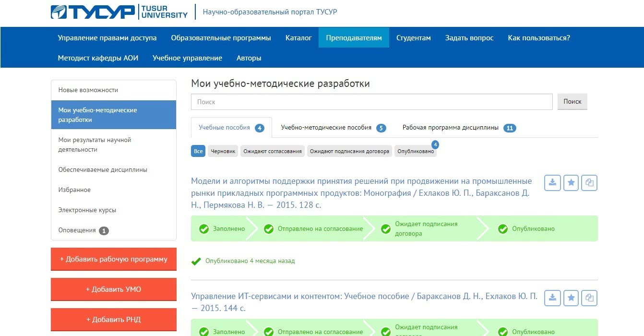This screenshot has width=644, height=336.
Task: Switch to Учебно-методические пособия tab
Action: pos(326,128)
